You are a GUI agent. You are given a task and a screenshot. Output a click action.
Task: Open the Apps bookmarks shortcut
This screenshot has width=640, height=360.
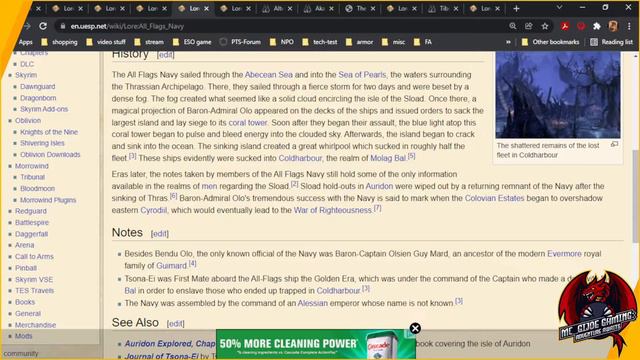[x=25, y=42]
